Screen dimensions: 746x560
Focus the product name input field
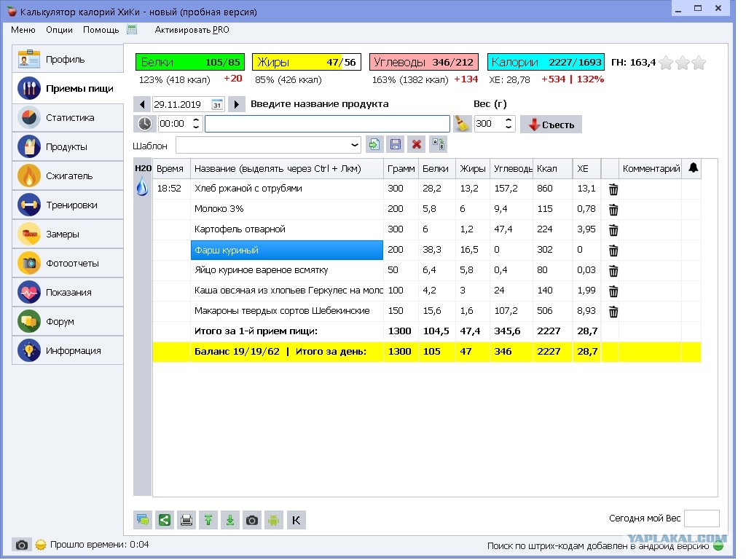[327, 124]
